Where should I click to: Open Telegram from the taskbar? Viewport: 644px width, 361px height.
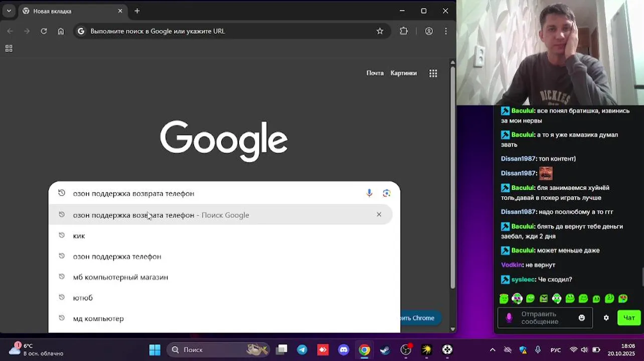(302, 349)
